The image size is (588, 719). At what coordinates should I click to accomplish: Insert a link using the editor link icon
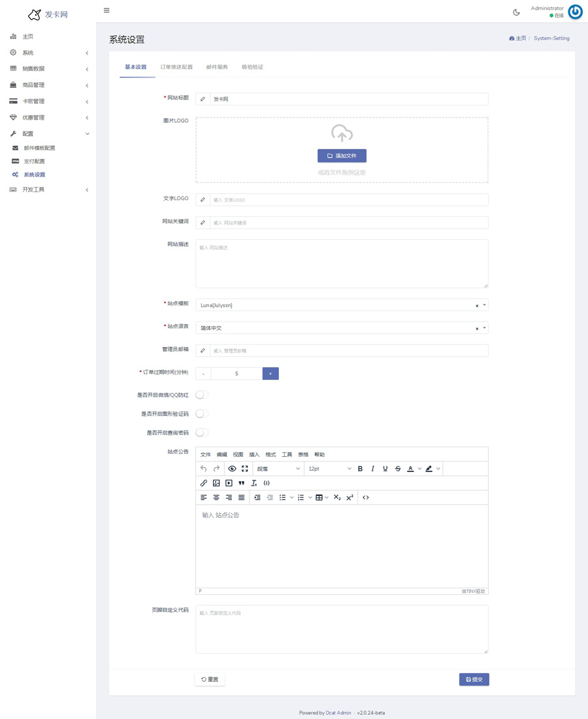tap(204, 483)
